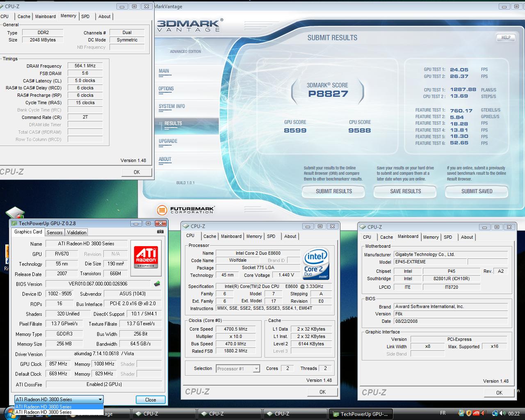Image resolution: width=525 pixels, height=420 pixels.
Task: Click the Core Speed field 4700.5 MHz
Action: click(x=235, y=329)
